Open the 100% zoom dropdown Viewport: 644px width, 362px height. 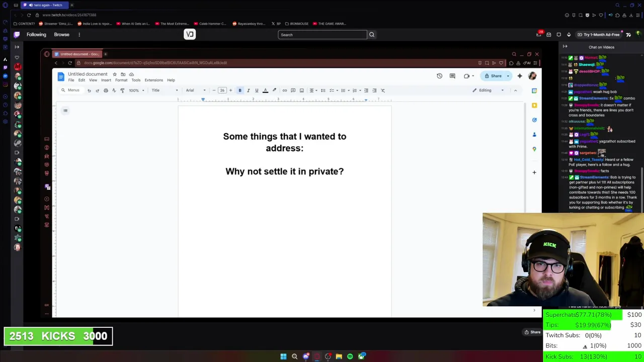pos(136,90)
